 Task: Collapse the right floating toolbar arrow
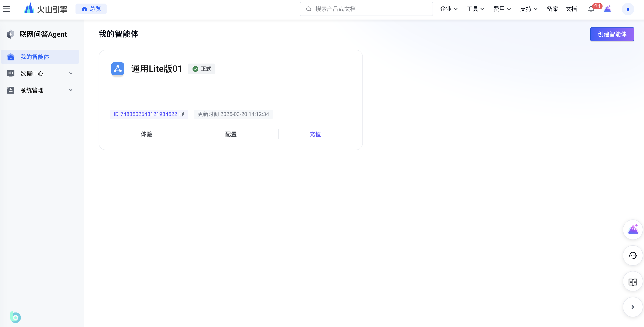(632, 307)
